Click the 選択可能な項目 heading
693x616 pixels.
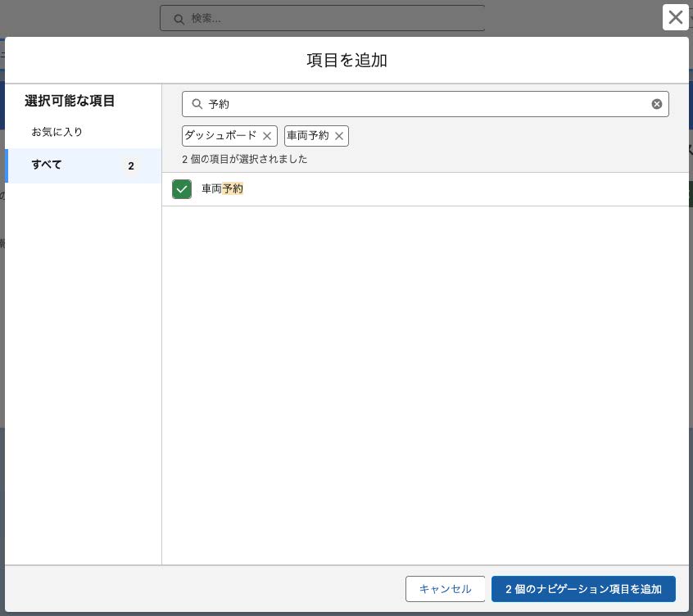tap(70, 101)
